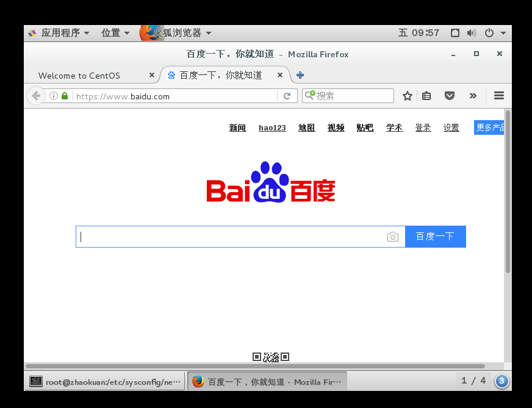Click the vertical page scrollbar
The height and width of the screenshot is (408, 532).
click(x=508, y=191)
